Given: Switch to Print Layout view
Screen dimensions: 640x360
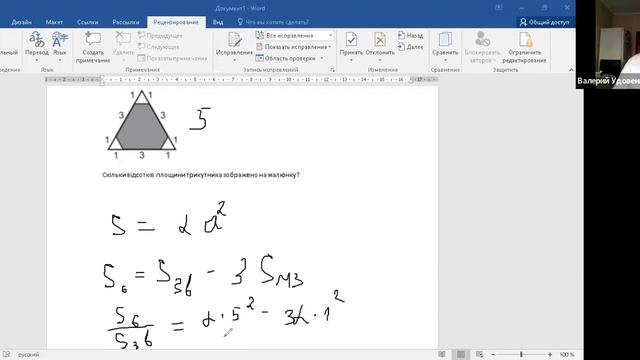Looking at the screenshot, I should coord(461,354).
